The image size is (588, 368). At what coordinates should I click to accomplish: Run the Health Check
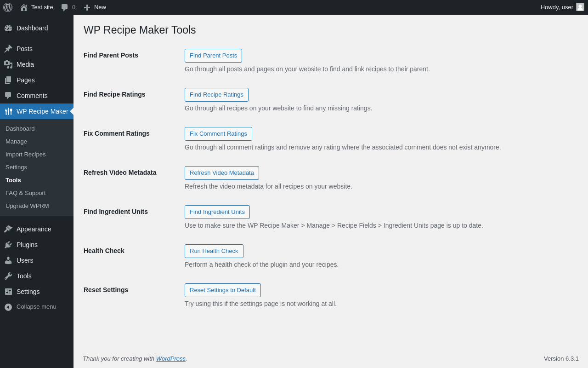(x=214, y=251)
